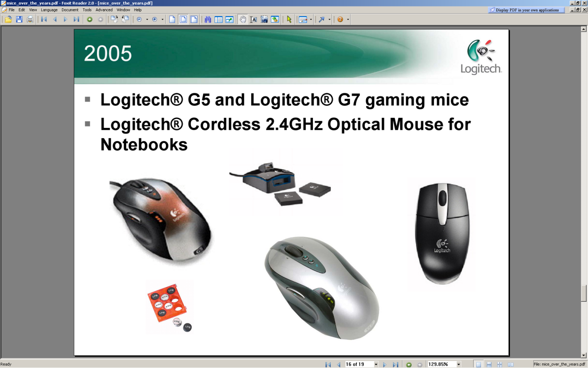
Task: Rotate page counterclockwise icon
Action: (x=125, y=19)
